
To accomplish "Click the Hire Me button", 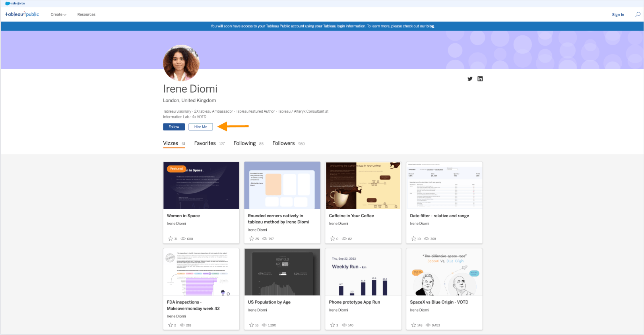I will tap(201, 127).
